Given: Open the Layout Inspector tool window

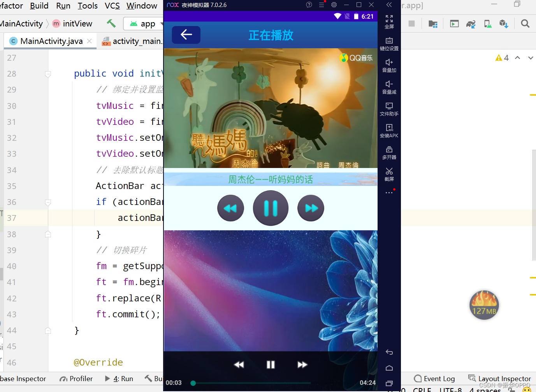Looking at the screenshot, I should click(499, 378).
